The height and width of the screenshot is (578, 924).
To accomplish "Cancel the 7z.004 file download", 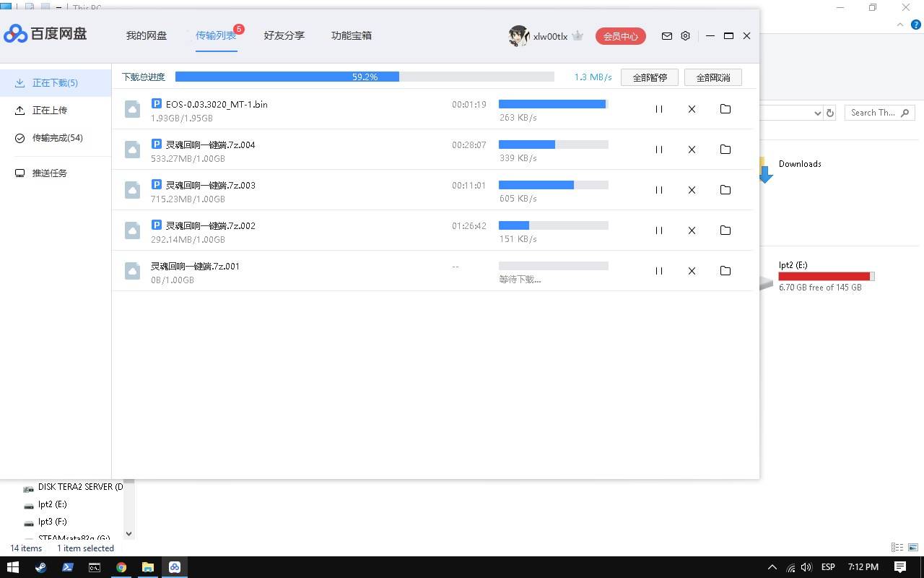I will coord(692,150).
